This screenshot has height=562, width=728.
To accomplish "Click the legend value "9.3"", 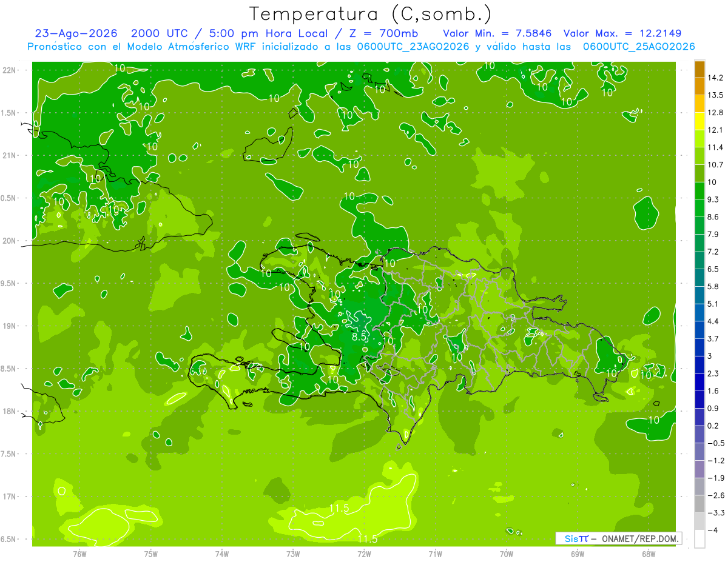I will coord(715,199).
